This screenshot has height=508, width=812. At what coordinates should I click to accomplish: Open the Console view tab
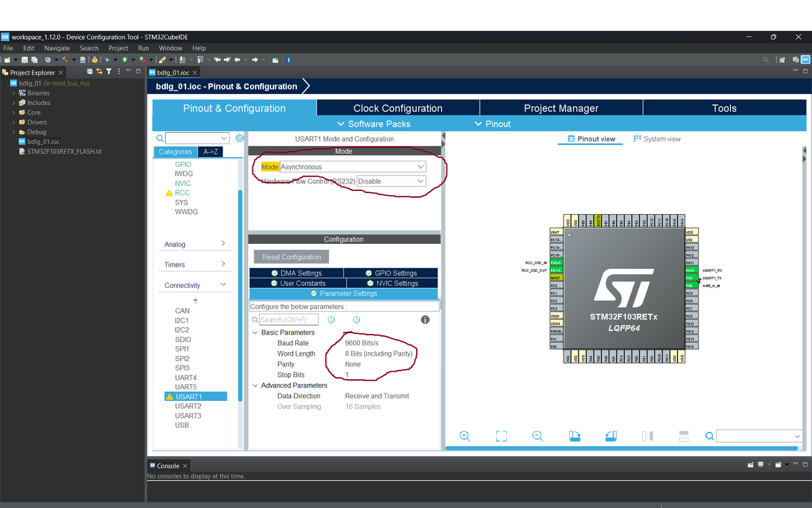pyautogui.click(x=168, y=465)
